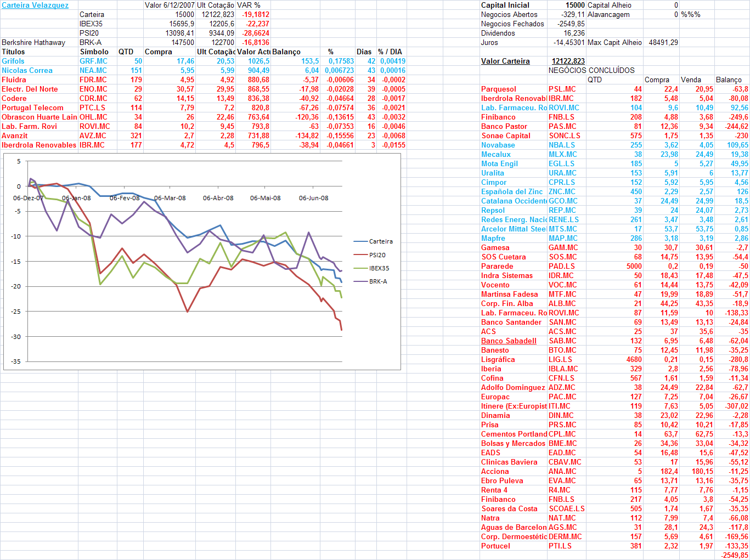Select the Dias column header
750x560 pixels.
tap(364, 52)
